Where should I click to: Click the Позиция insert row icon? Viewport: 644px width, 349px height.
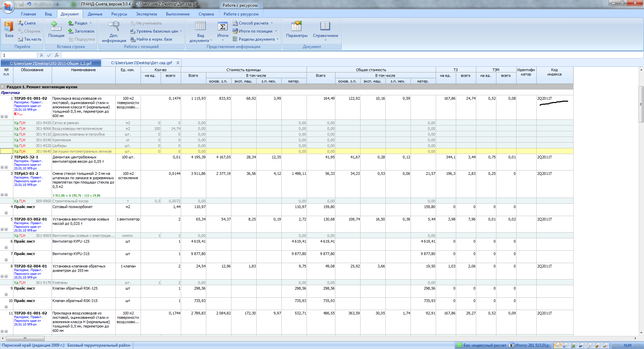56,29
